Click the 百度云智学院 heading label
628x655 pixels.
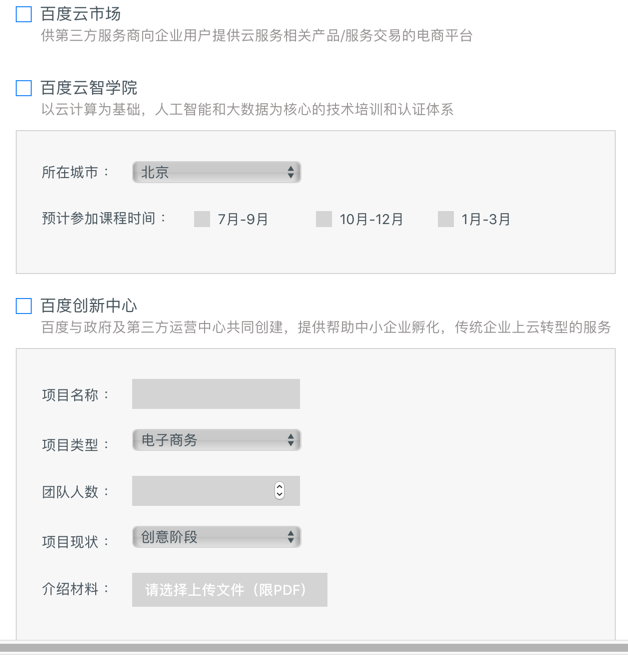[89, 88]
